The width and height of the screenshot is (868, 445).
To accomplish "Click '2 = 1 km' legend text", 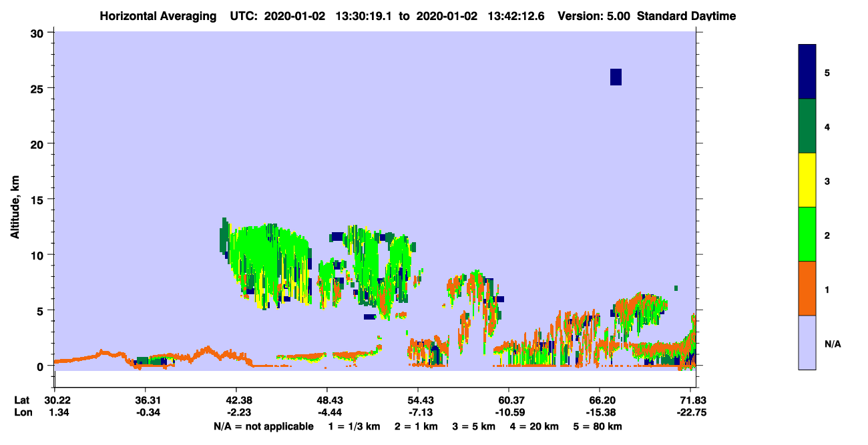I will (x=416, y=426).
